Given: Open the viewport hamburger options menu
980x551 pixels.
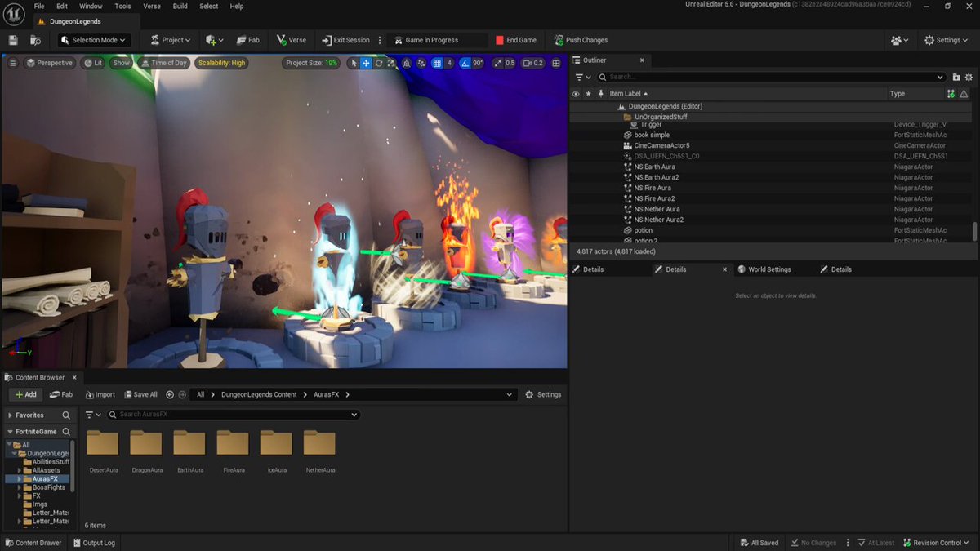Looking at the screenshot, I should point(12,63).
